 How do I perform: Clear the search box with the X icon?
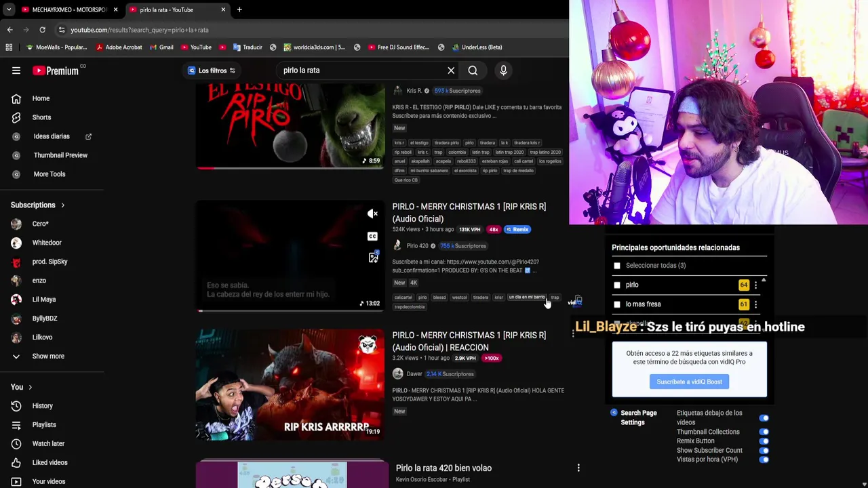pos(451,70)
